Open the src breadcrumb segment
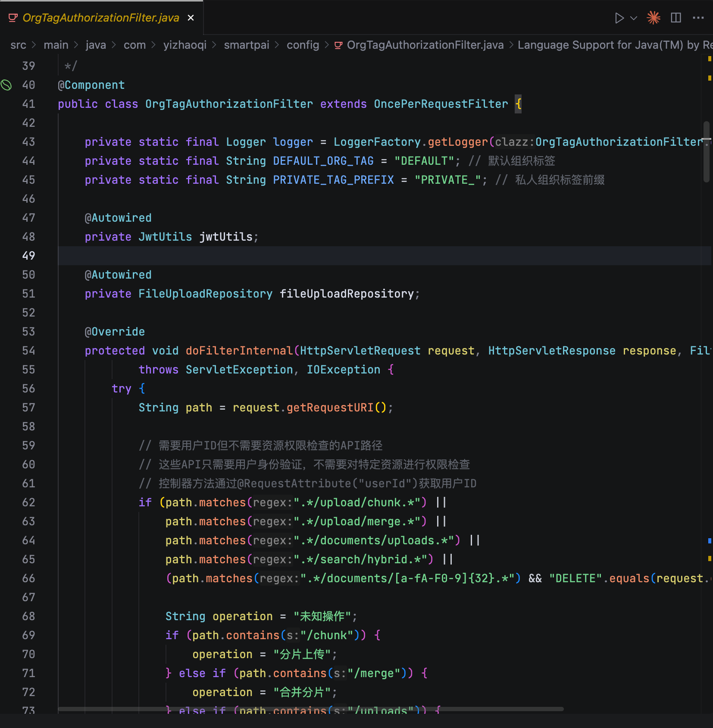The image size is (713, 728). 18,45
